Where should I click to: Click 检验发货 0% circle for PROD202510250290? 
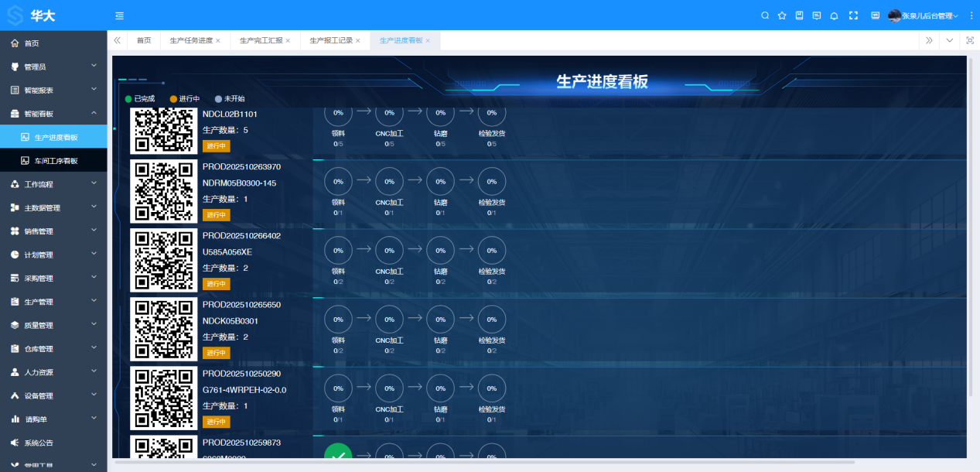coord(492,388)
